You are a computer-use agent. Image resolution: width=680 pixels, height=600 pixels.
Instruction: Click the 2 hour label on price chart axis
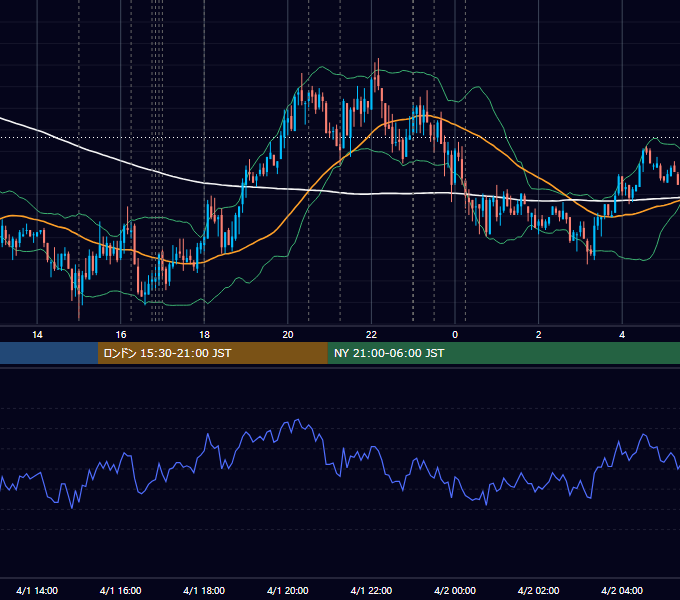(539, 335)
